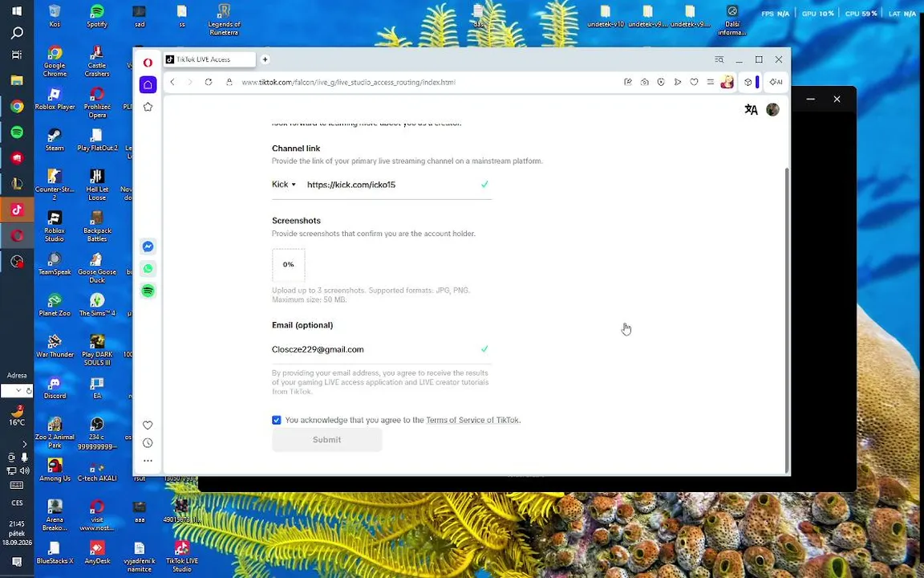The image size is (924, 578).
Task: Select the TikTok LIVE Studio desktop shortcut
Action: [x=181, y=556]
